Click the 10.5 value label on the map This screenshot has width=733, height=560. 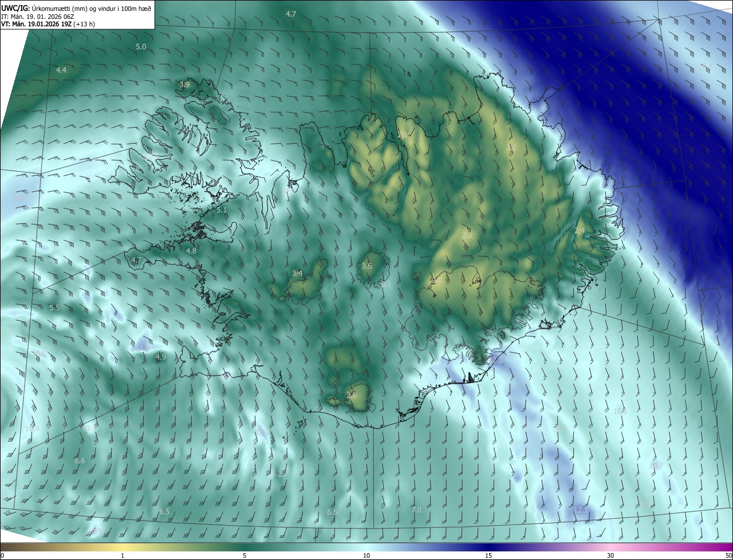coord(620,411)
